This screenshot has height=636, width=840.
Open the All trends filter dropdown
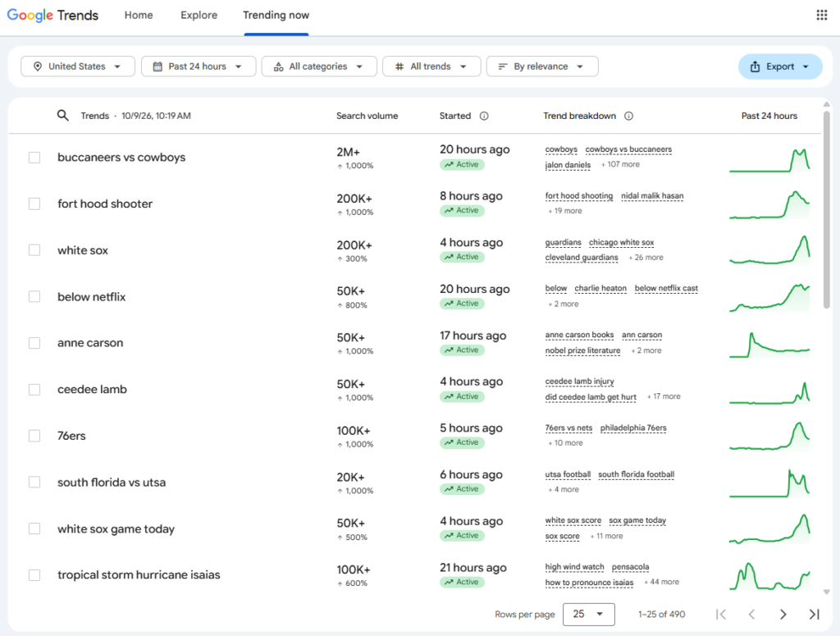pyautogui.click(x=431, y=66)
